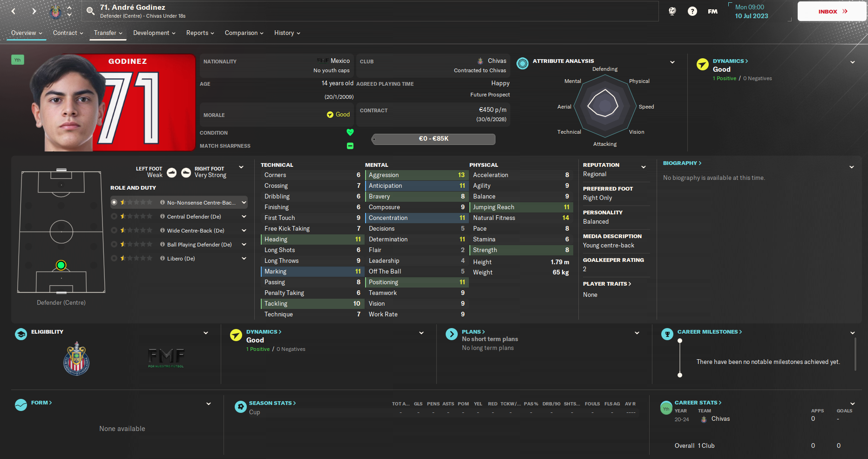Screen dimensions: 868x459
Task: Click the search magnifier icon
Action: pos(90,11)
